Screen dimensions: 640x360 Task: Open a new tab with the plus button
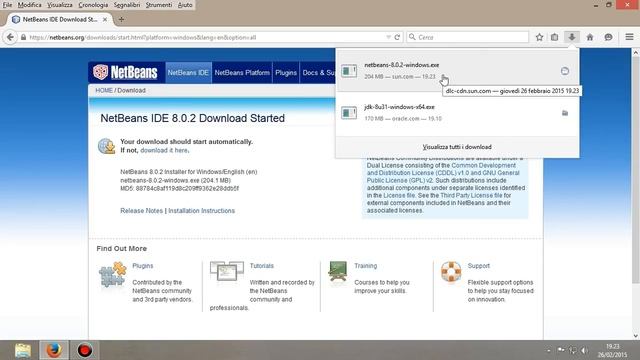[x=121, y=19]
